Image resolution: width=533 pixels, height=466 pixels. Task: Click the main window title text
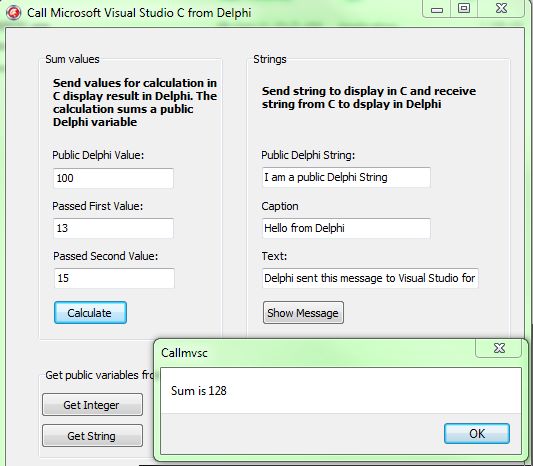click(x=139, y=13)
